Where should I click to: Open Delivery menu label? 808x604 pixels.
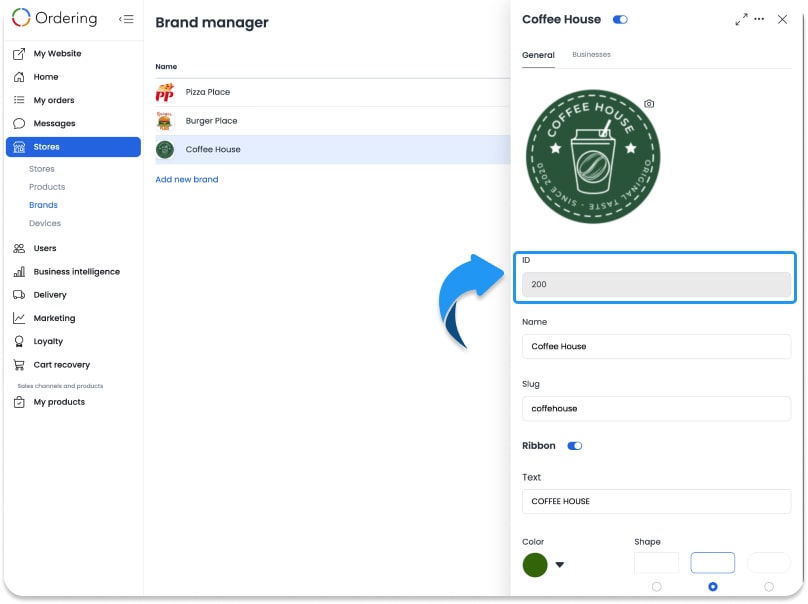[50, 295]
